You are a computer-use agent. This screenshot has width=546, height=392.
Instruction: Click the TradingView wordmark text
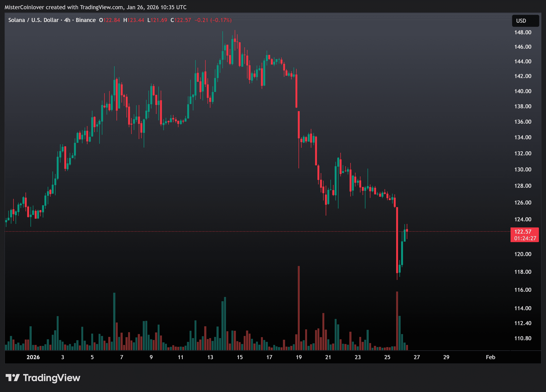(52, 378)
